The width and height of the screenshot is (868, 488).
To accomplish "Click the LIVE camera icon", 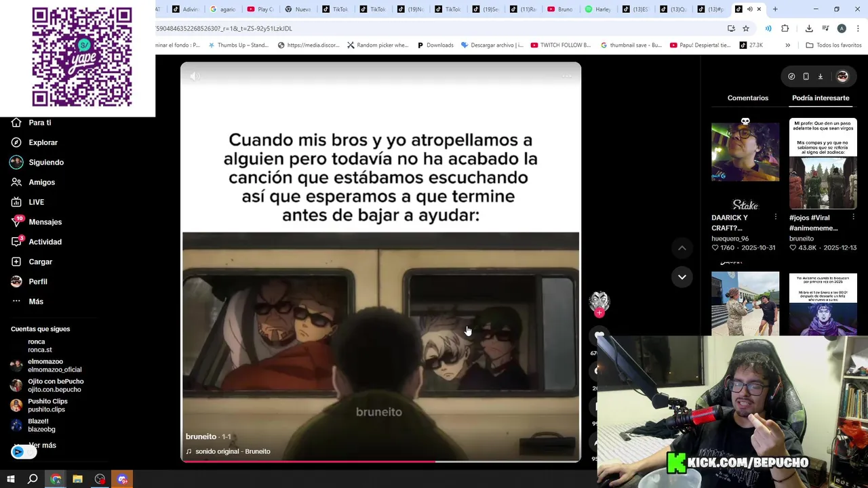I will [16, 202].
